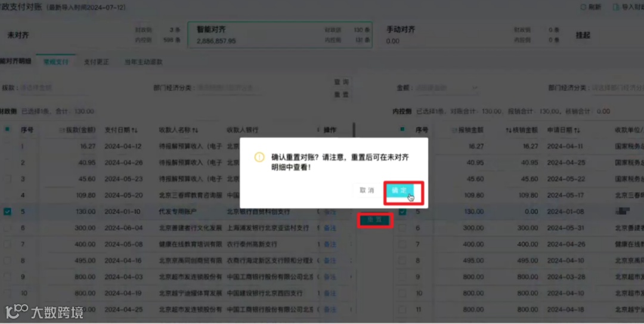This screenshot has height=324, width=644.
Task: Open 备注 link for row 8, 北京京禹同创商贸
Action: point(330,260)
